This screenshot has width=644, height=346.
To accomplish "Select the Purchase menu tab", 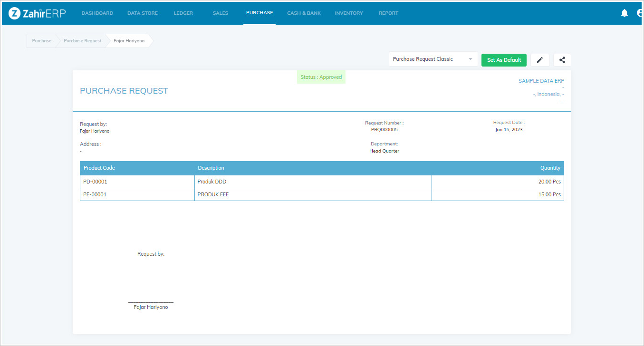I will click(x=260, y=13).
